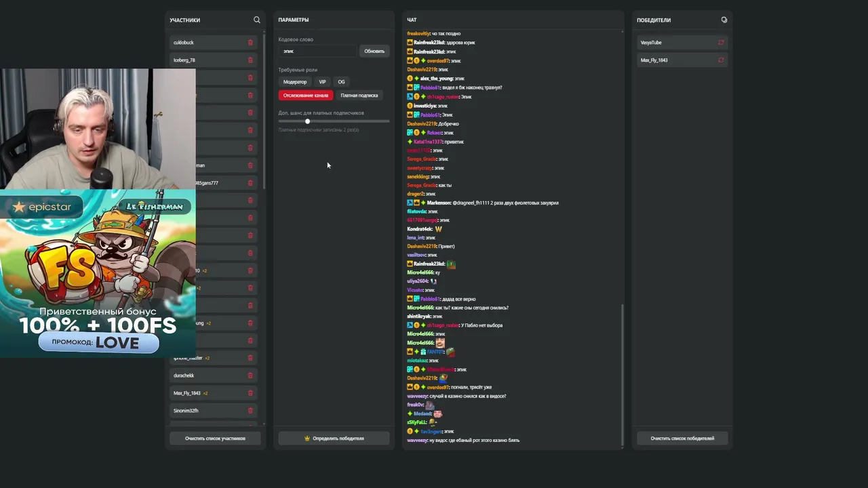Click the ПРОМОКОД: LOVE promo badge
Screen dimensions: 868x488
click(x=99, y=343)
